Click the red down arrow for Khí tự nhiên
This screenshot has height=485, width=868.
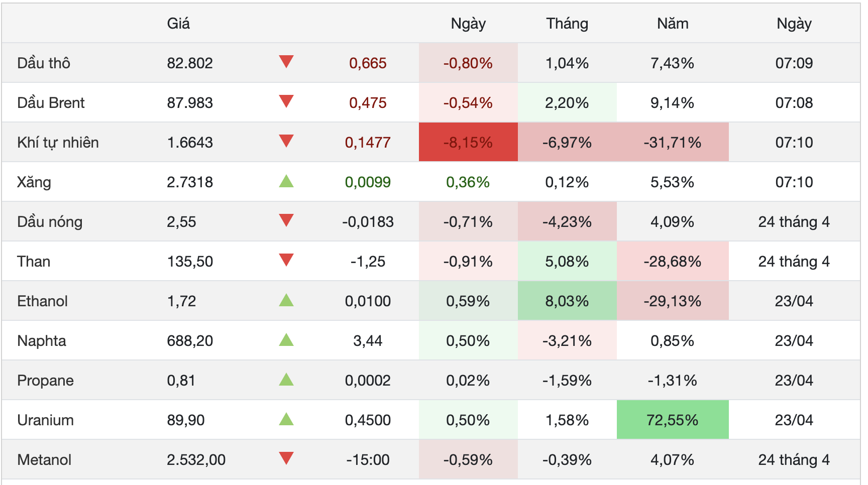coord(286,141)
